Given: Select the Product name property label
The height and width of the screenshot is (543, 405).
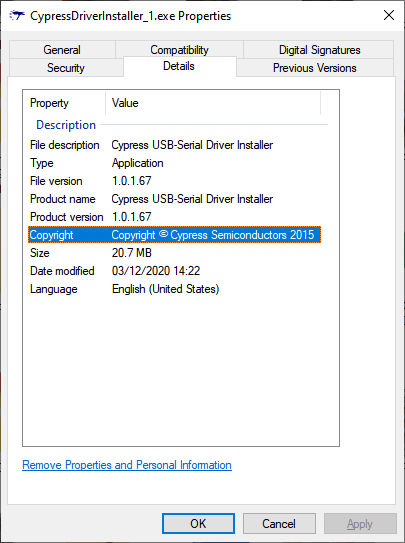Looking at the screenshot, I should [x=63, y=199].
